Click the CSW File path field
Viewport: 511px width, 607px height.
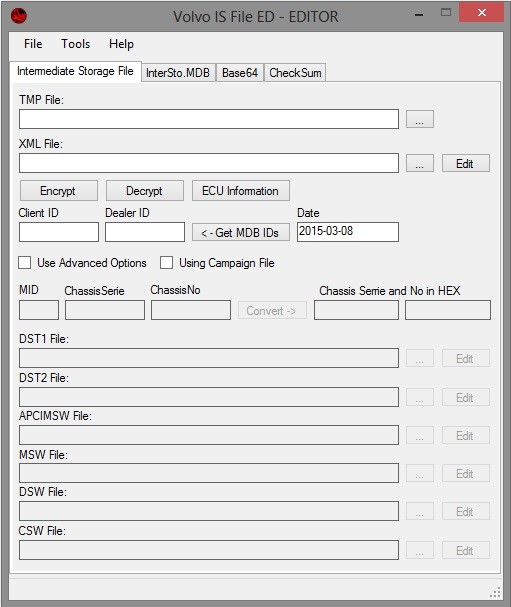(x=209, y=550)
